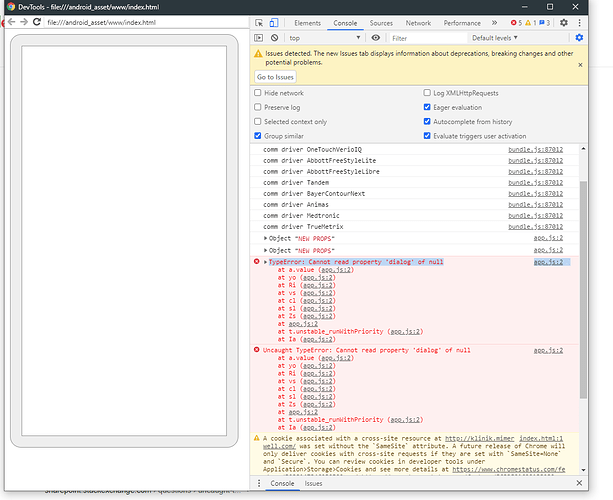Image resolution: width=613 pixels, height=500 pixels.
Task: Click the Go to Issues button
Action: 275,77
